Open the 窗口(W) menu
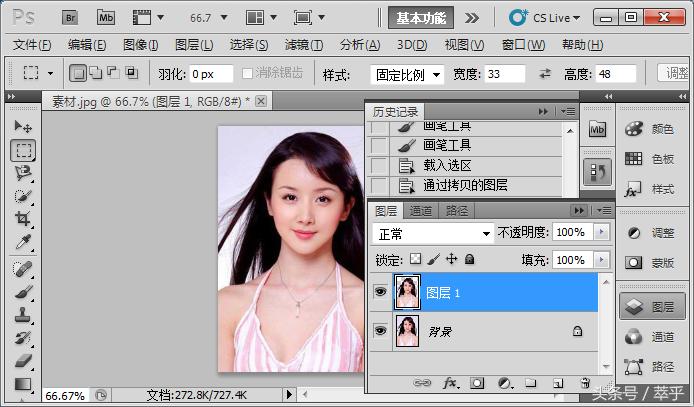Viewport: 694px width, 407px height. click(523, 45)
